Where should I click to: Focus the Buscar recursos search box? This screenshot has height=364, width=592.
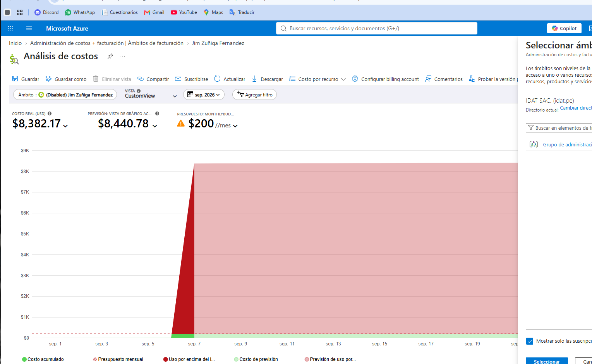coord(376,28)
